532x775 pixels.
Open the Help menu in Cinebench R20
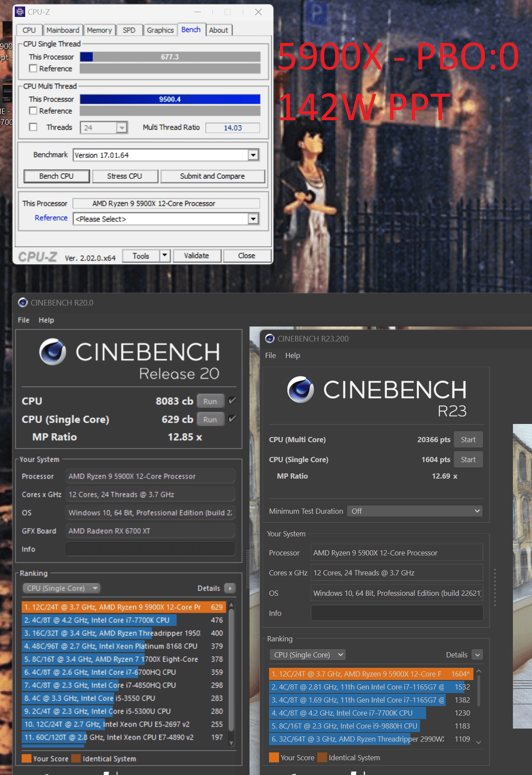pyautogui.click(x=46, y=320)
